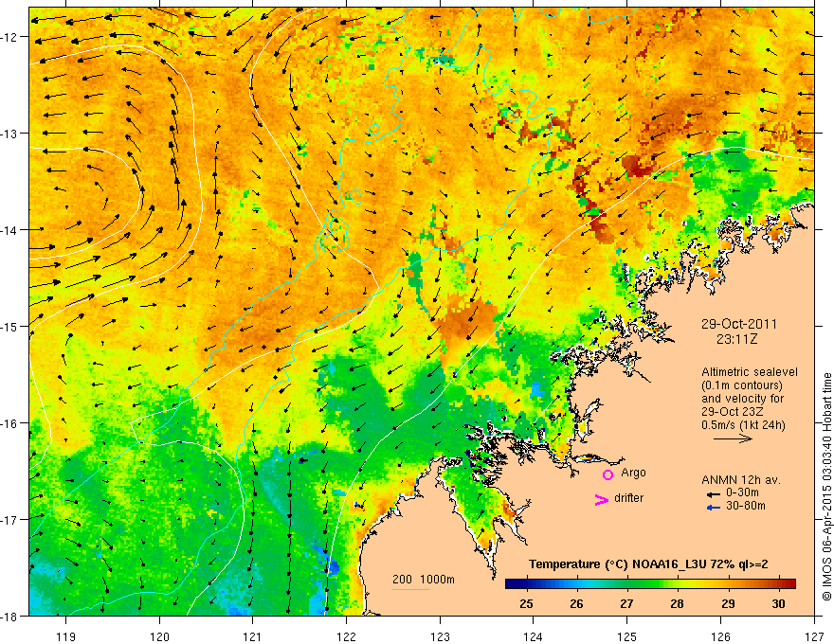Viewport: 834px width, 644px height.
Task: Click the temperature colorbar at 30 degrees
Action: tap(779, 584)
